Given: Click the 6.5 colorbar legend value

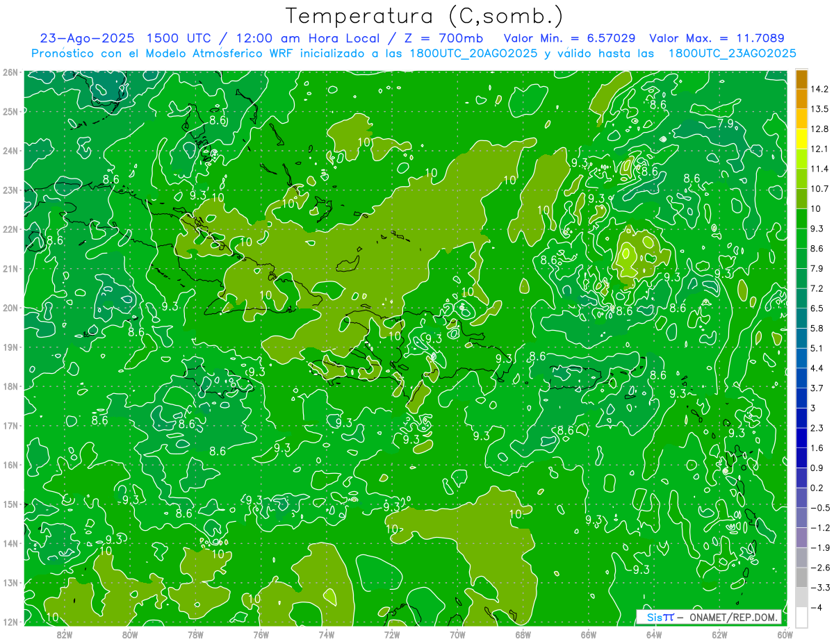Looking at the screenshot, I should tap(818, 308).
